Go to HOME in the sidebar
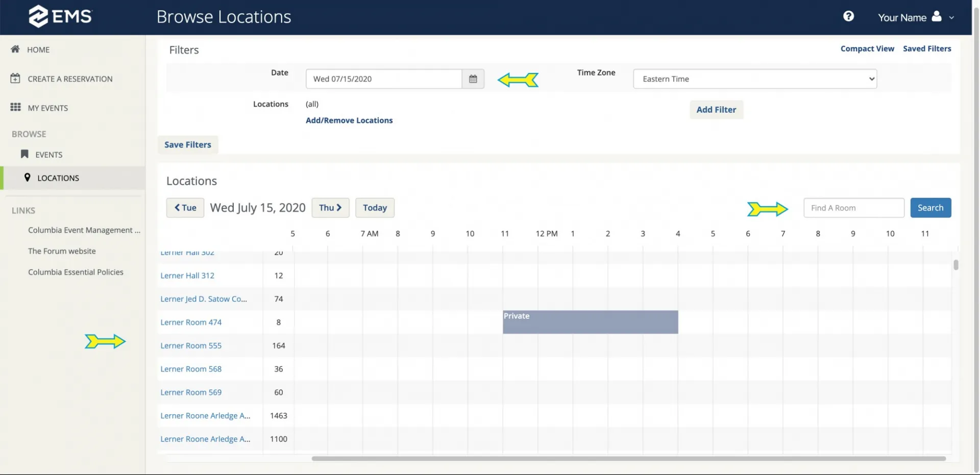This screenshot has height=475, width=980. [38, 49]
